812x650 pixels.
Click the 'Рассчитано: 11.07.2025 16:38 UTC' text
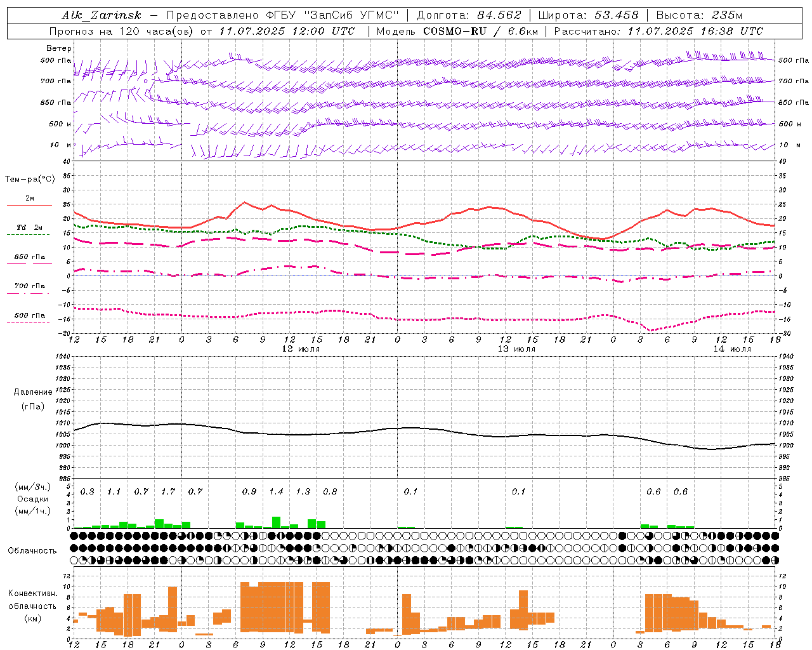tap(658, 31)
